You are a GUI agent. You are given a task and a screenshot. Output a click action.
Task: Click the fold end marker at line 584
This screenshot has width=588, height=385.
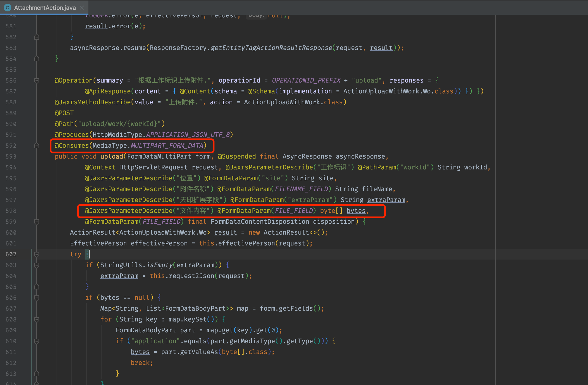(x=37, y=59)
